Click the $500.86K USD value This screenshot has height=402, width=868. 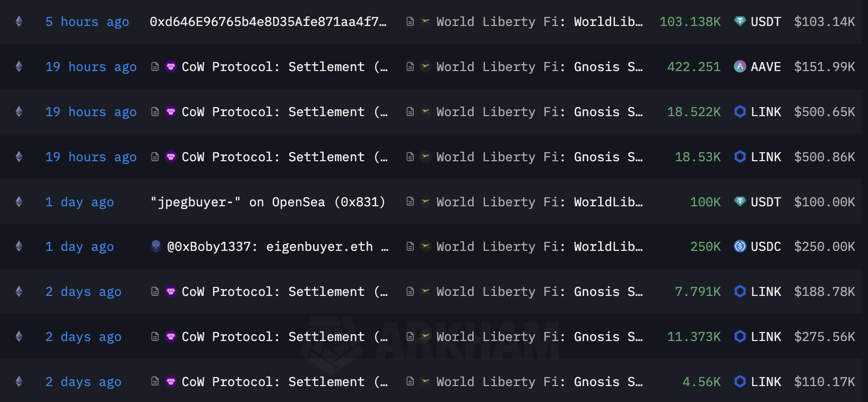pos(824,157)
